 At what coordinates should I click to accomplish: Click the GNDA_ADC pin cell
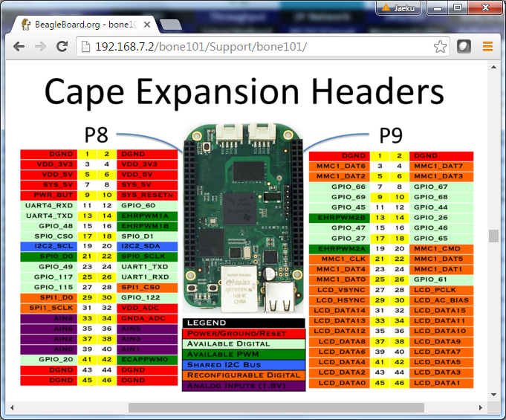coord(147,319)
